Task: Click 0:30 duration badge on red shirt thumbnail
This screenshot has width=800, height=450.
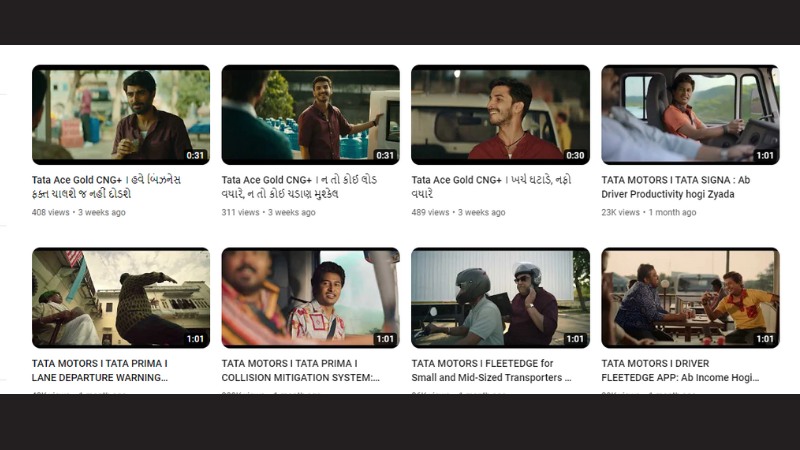Action: (575, 156)
